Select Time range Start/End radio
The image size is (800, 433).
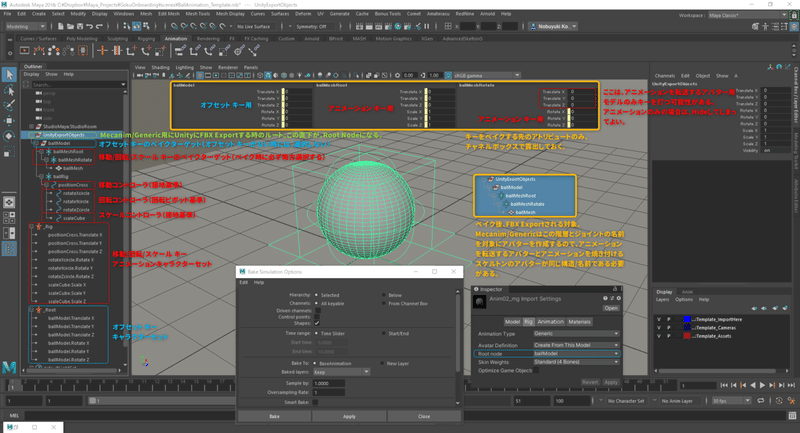coord(384,334)
